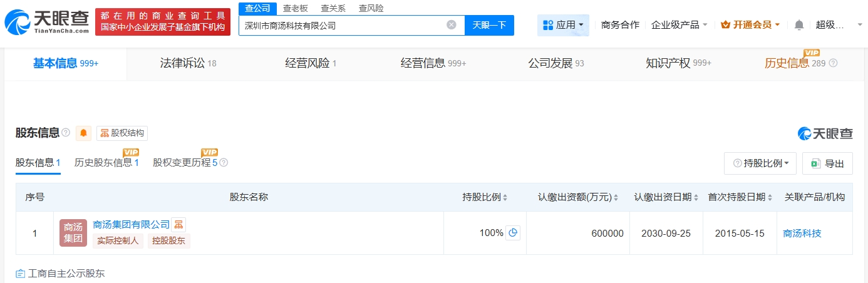Click help icon beside 历史信息 289

pyautogui.click(x=833, y=63)
